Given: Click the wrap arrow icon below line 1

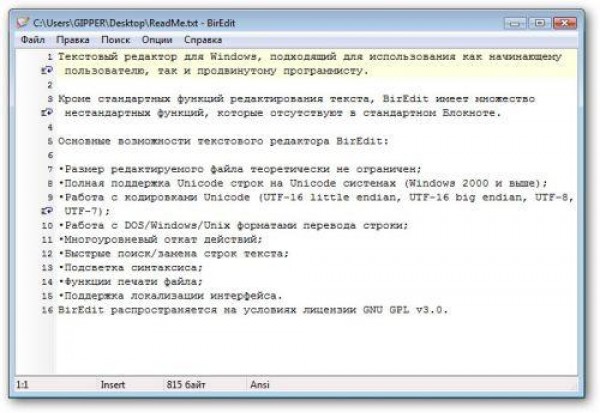Looking at the screenshot, I should [x=47, y=70].
